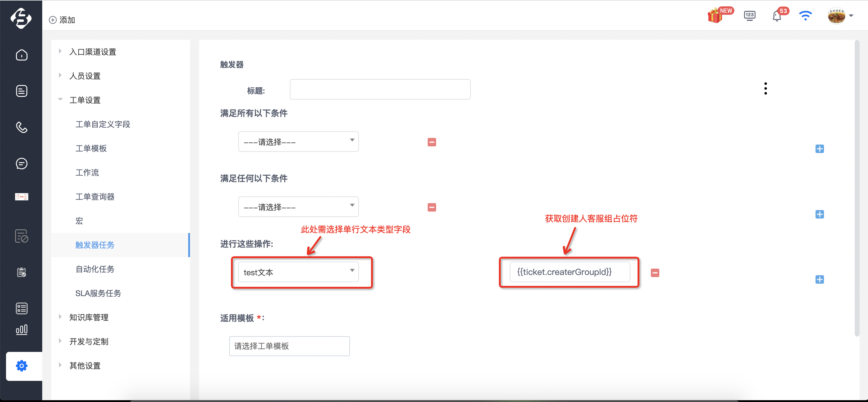Open the chat message sidebar icon
This screenshot has width=868, height=402.
coord(22,164)
